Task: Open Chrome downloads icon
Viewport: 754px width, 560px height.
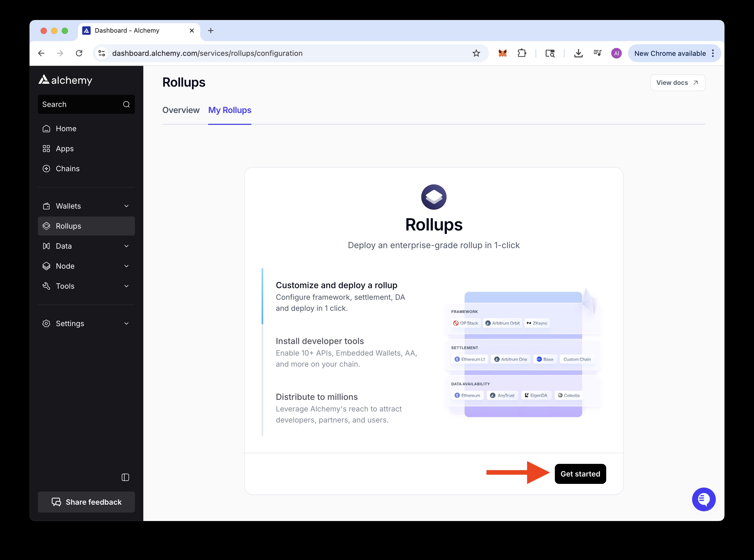Action: tap(578, 53)
